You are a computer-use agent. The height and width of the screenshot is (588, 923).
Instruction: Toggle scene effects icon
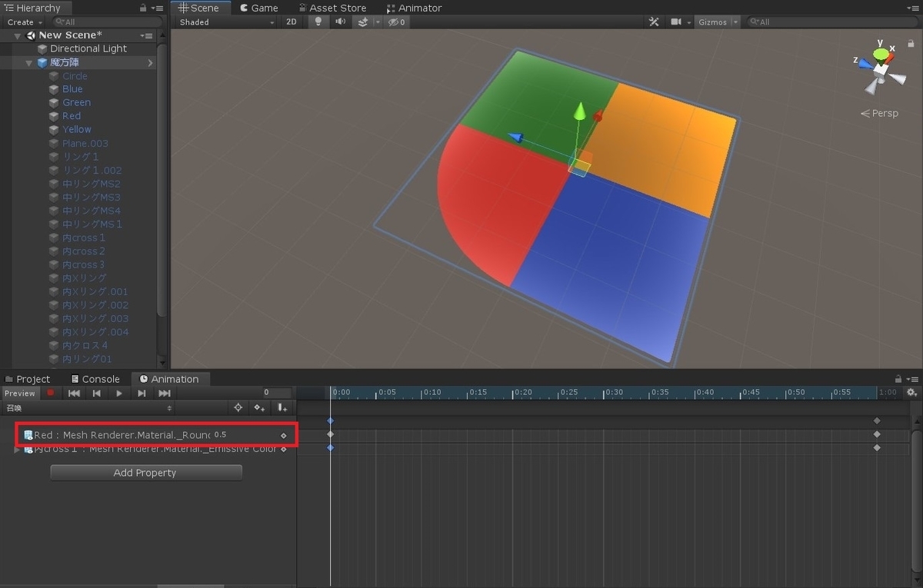click(x=362, y=22)
